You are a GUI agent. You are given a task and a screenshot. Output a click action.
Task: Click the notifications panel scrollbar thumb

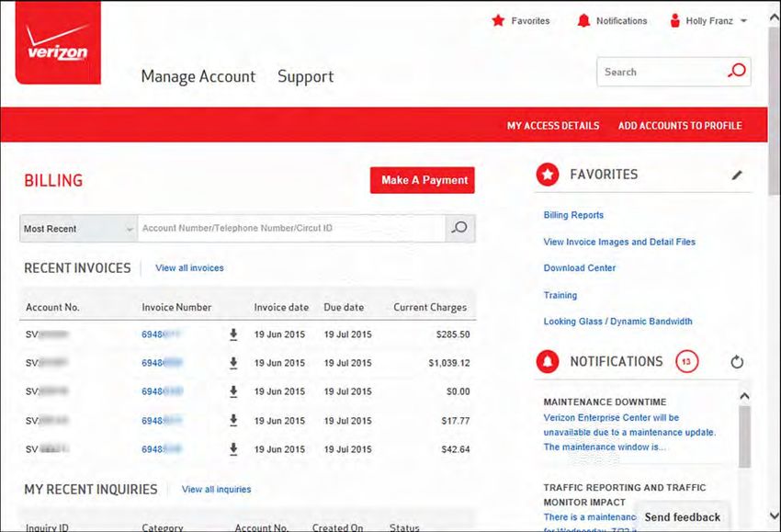pos(744,436)
